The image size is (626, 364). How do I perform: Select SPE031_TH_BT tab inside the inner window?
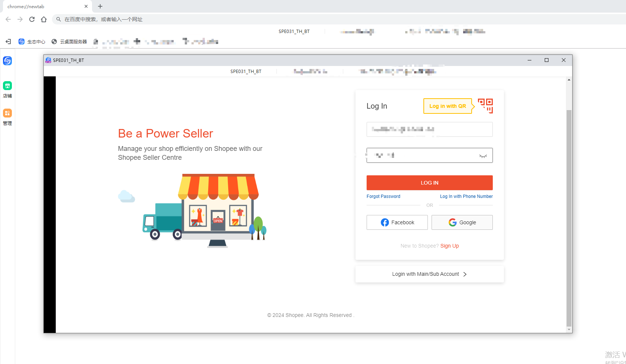(x=246, y=72)
